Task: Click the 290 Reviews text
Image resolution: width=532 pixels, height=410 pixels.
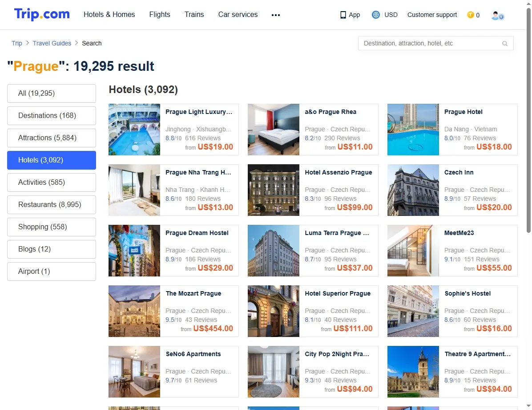Action: tap(343, 138)
